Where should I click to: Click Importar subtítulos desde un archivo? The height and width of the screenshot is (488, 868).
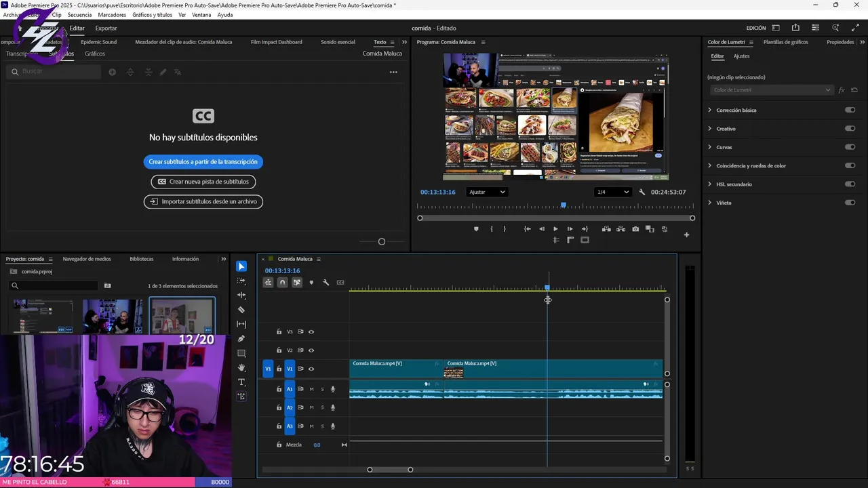(203, 201)
